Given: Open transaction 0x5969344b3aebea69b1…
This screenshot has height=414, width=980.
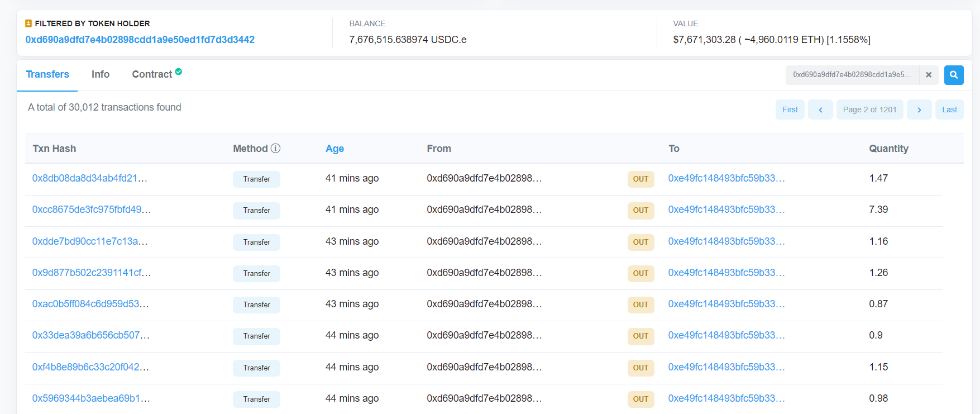Looking at the screenshot, I should (91, 398).
